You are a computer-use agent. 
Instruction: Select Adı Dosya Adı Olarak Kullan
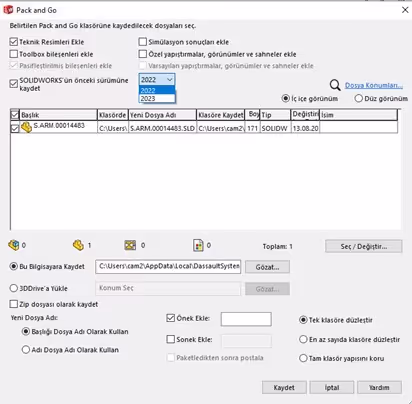(26, 350)
